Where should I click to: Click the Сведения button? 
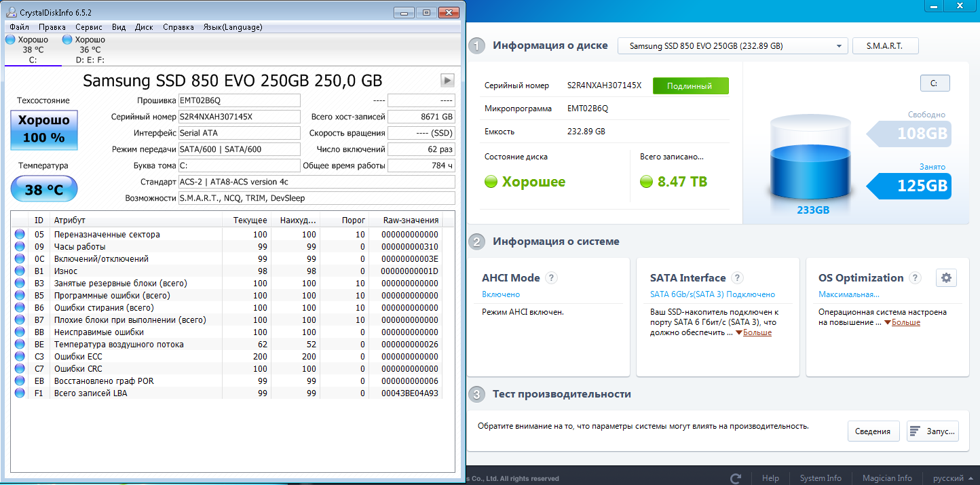point(873,431)
